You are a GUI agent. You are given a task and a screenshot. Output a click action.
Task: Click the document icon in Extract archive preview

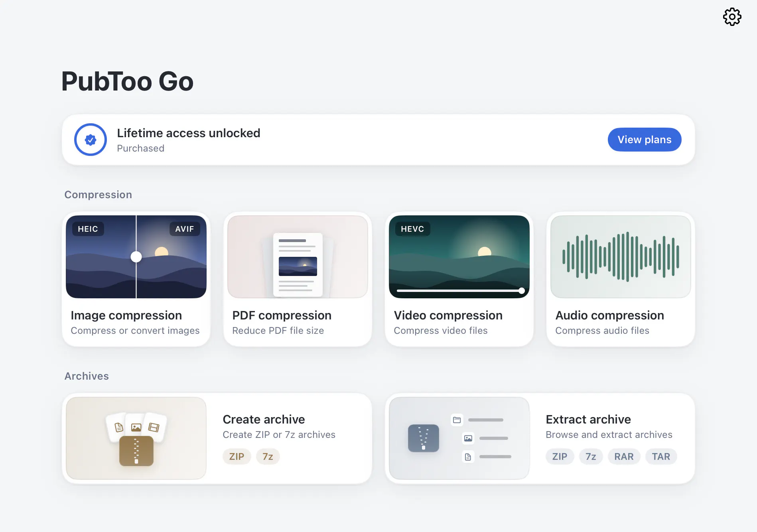pyautogui.click(x=468, y=457)
